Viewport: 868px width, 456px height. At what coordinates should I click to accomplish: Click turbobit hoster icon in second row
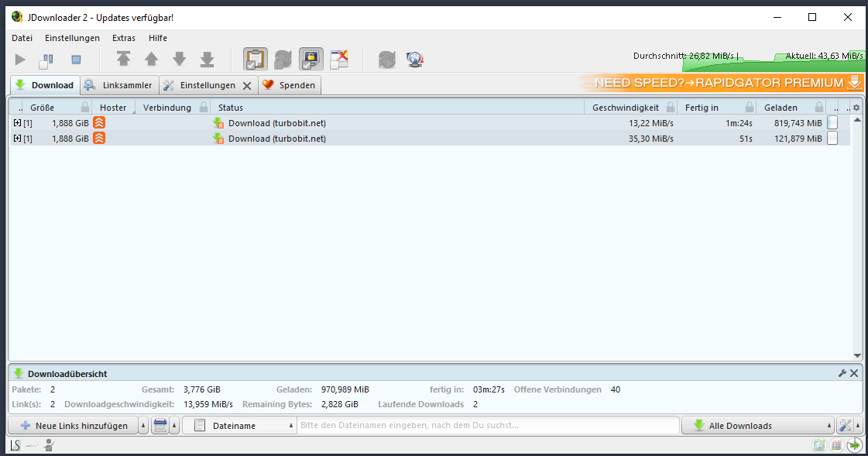(99, 139)
